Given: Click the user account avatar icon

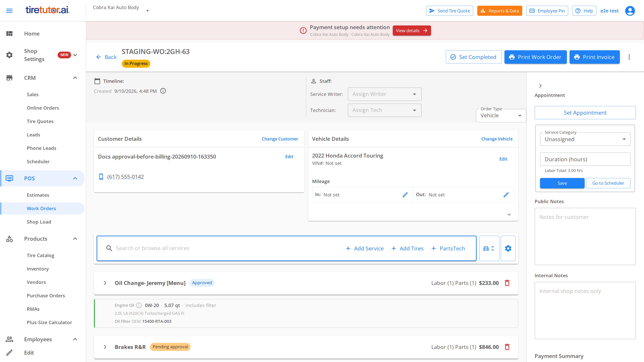Looking at the screenshot, I should click(x=630, y=11).
